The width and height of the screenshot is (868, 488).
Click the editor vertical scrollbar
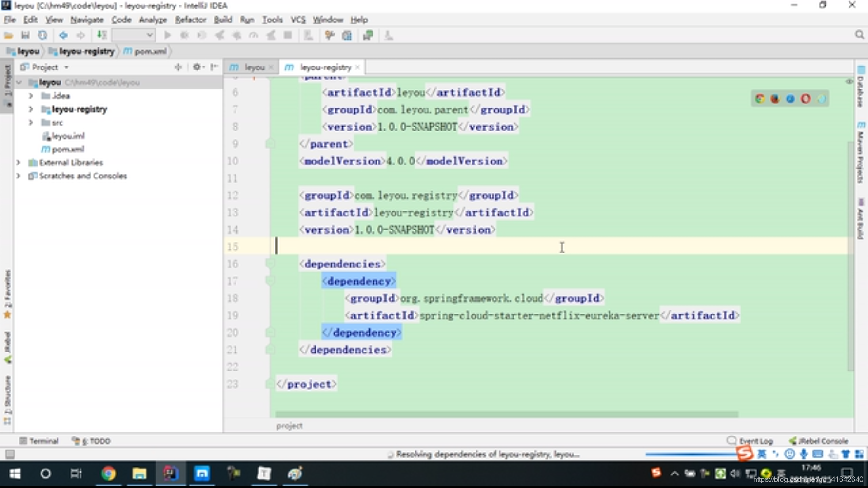tap(850, 256)
